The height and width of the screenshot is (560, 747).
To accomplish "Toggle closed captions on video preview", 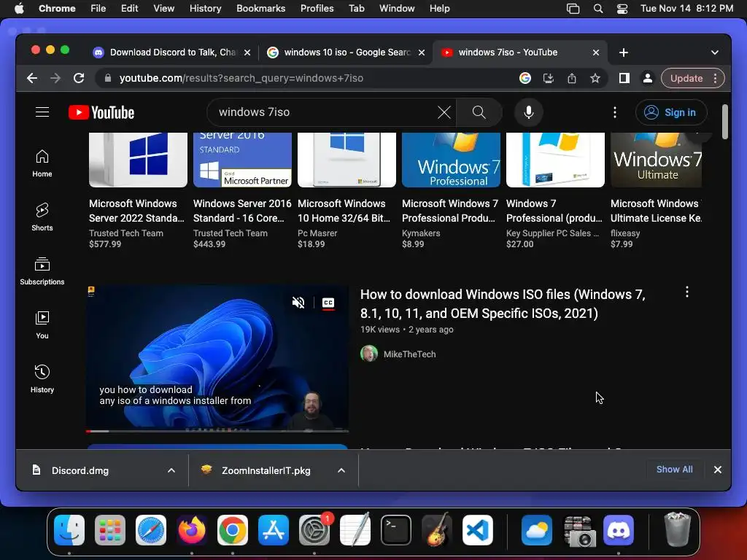I will click(x=328, y=303).
